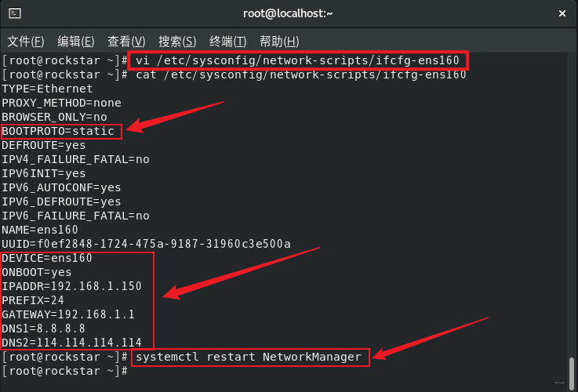Open the 查看(V) menu
Image resolution: width=578 pixels, height=392 pixels.
click(126, 41)
